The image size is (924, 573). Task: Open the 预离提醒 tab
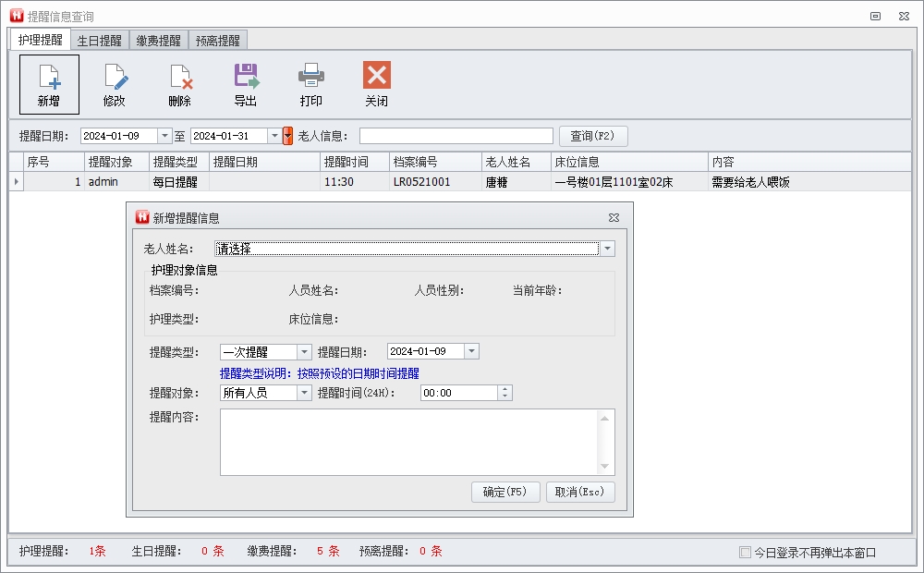[x=218, y=41]
